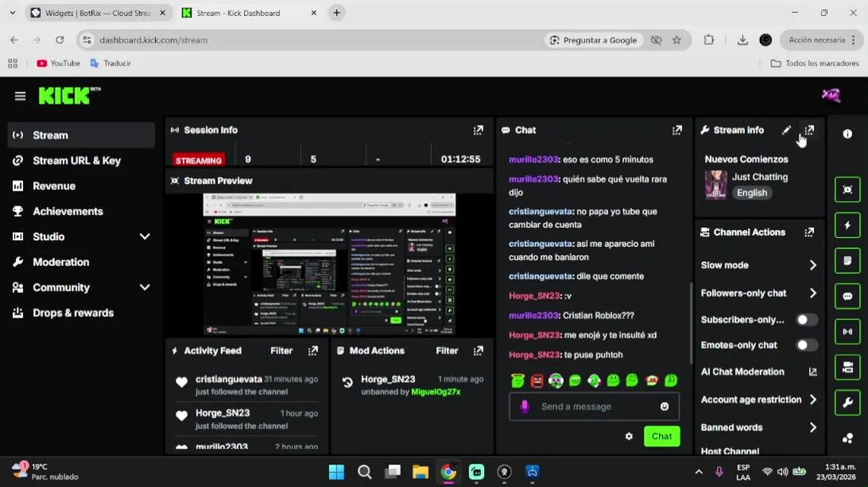Image resolution: width=868 pixels, height=487 pixels.
Task: Toggle the wrench Stream info widget icon
Action: (847, 403)
